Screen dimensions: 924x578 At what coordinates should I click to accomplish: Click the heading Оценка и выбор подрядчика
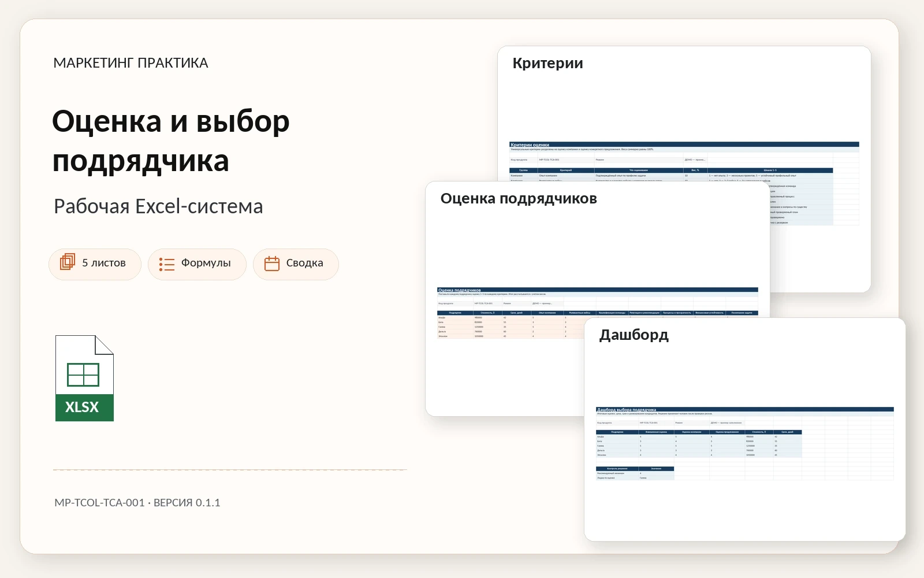pos(171,140)
